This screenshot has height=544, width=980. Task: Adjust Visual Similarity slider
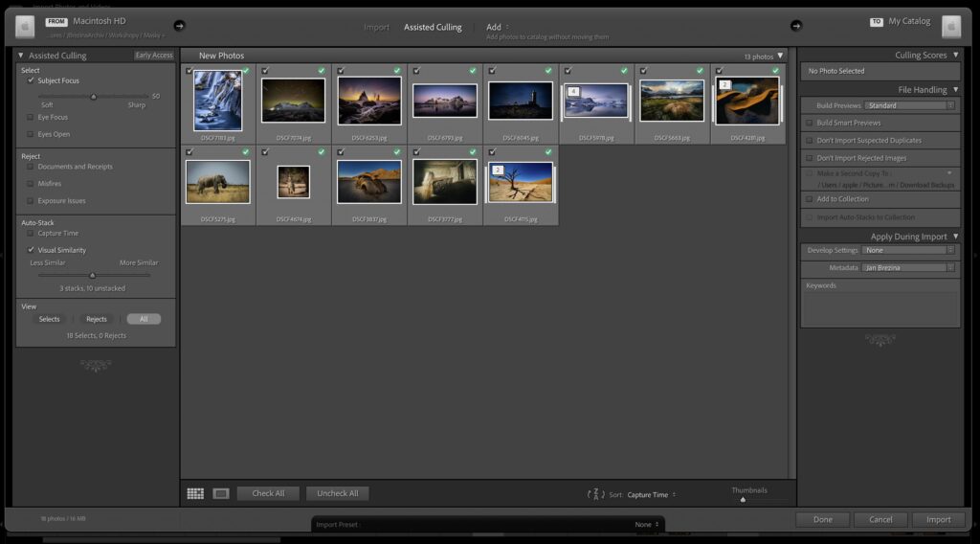(x=93, y=275)
